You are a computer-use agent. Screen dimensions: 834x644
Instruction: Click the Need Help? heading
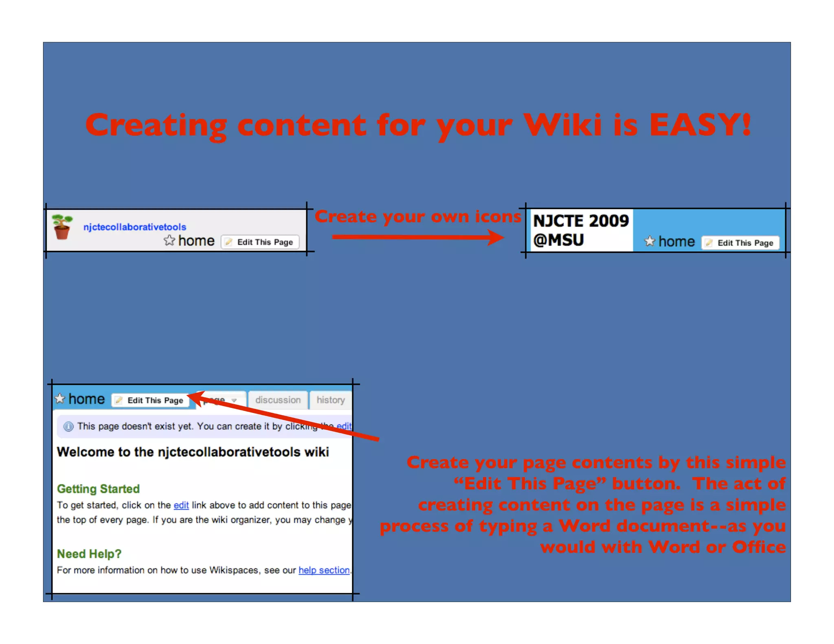[x=89, y=554]
